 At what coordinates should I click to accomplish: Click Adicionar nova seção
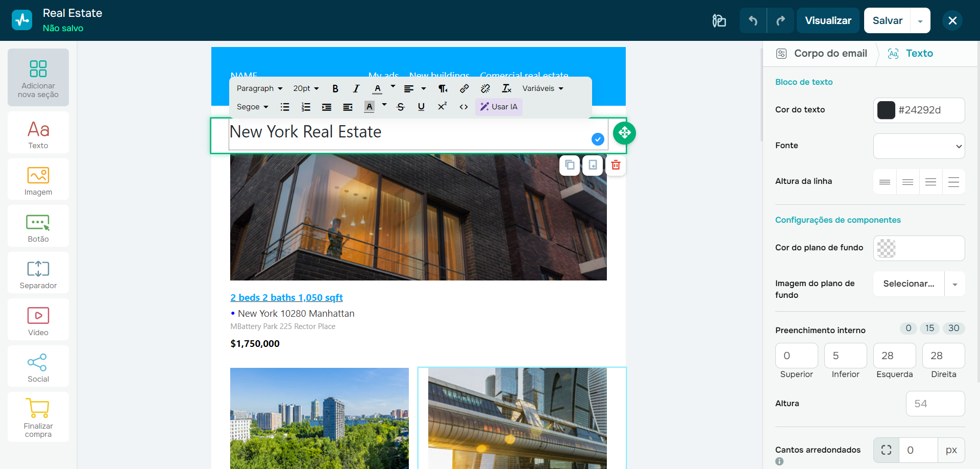[x=38, y=78]
